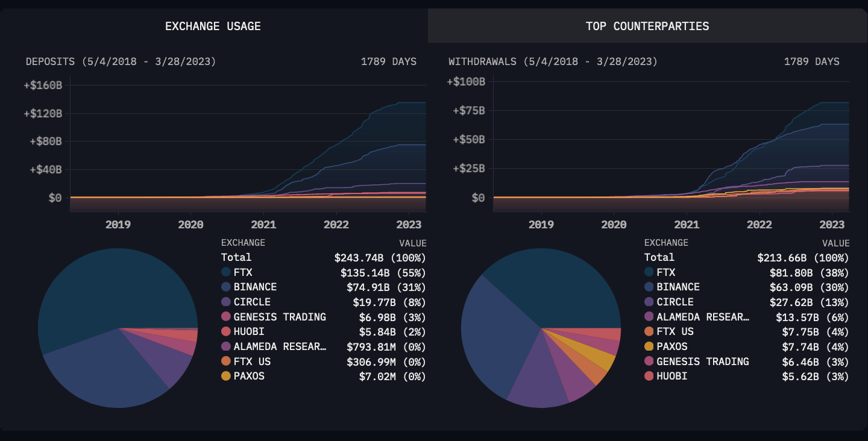Open the Top Counterparties tab

[647, 26]
